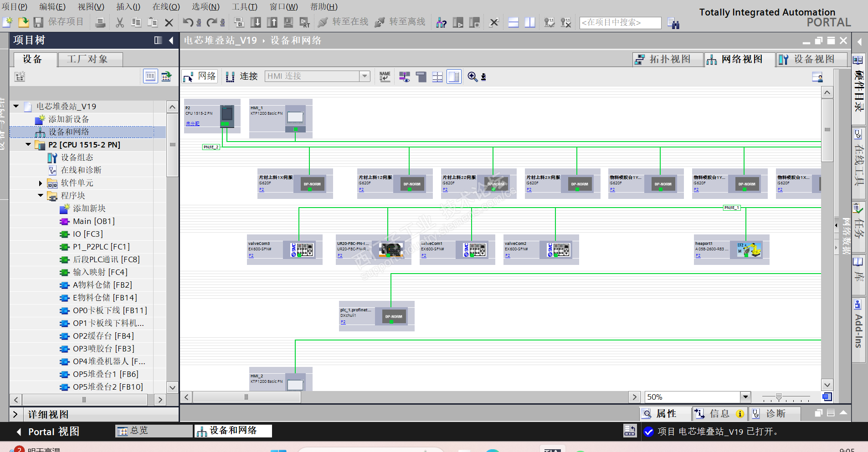This screenshot has width=868, height=452.
Task: Stop the CPU from toolbar icon
Action: point(474,22)
